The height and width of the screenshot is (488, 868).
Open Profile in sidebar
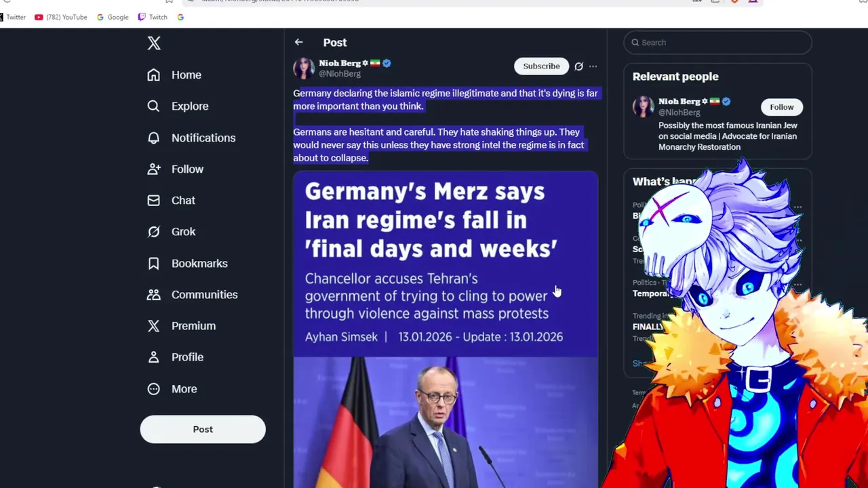(175, 357)
